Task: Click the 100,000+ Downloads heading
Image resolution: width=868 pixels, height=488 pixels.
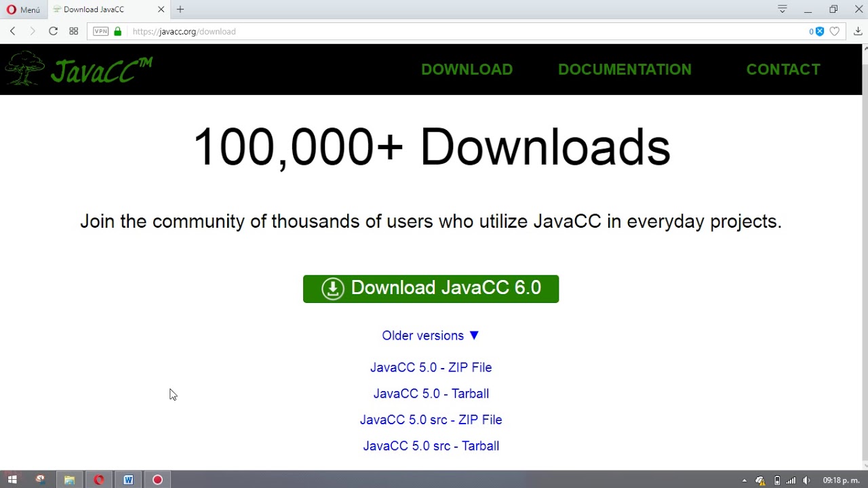Action: tap(431, 147)
